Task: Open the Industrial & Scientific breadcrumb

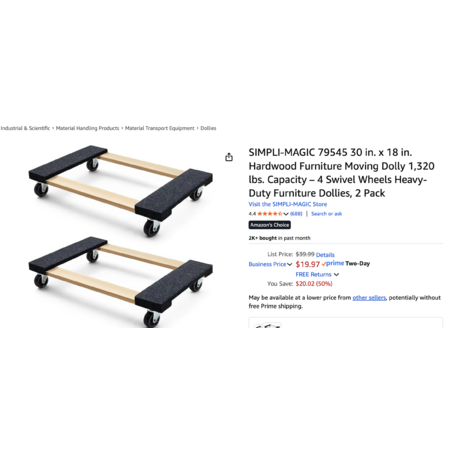Action: coord(25,128)
